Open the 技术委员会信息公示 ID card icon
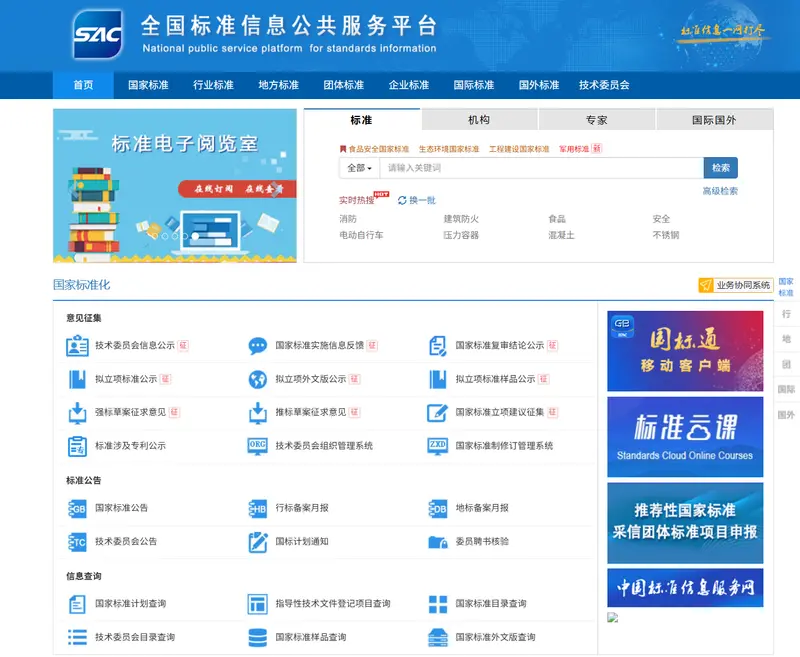This screenshot has width=800, height=657. (78, 345)
